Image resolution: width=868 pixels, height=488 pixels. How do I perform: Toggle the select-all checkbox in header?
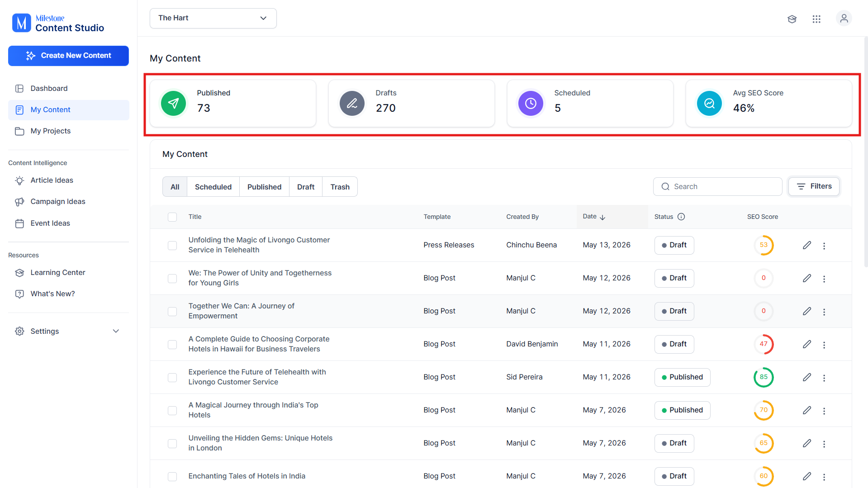[172, 217]
